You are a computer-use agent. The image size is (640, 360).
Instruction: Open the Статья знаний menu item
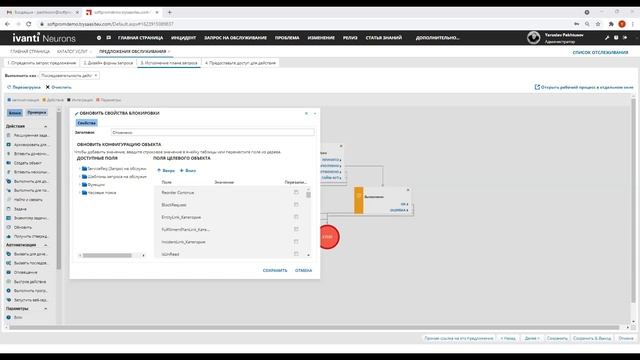coord(384,38)
